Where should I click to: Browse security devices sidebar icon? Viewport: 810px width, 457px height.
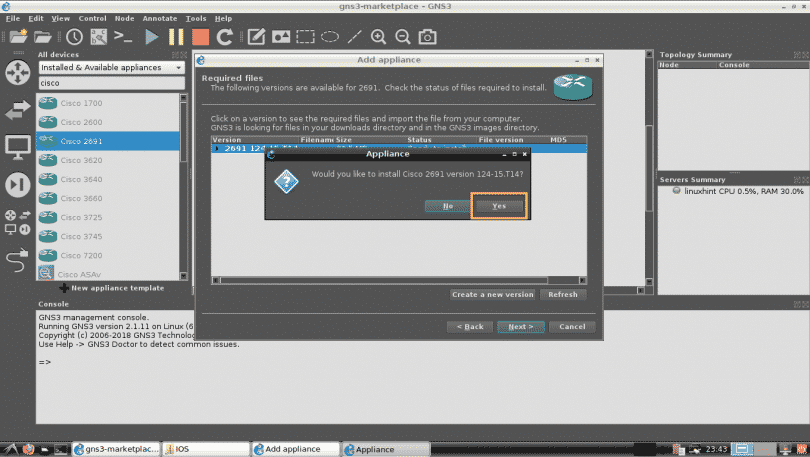click(x=18, y=185)
